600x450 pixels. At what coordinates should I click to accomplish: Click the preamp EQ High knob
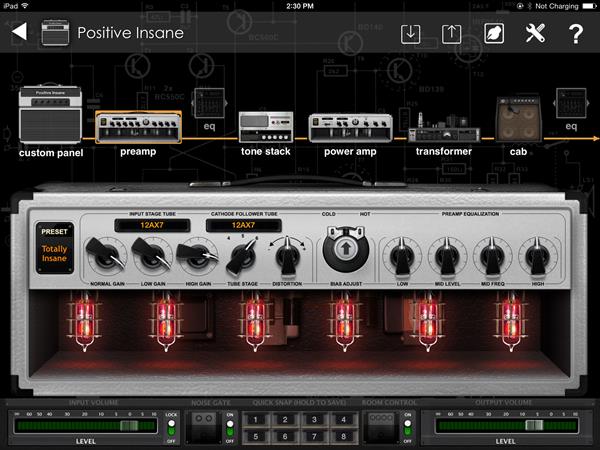click(x=537, y=256)
